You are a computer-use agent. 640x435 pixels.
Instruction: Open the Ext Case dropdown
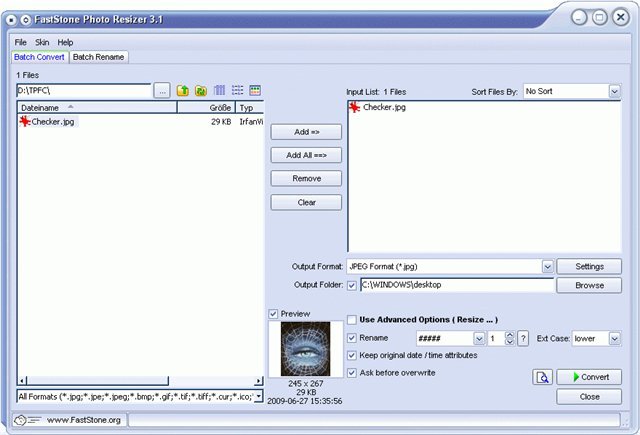click(x=614, y=339)
